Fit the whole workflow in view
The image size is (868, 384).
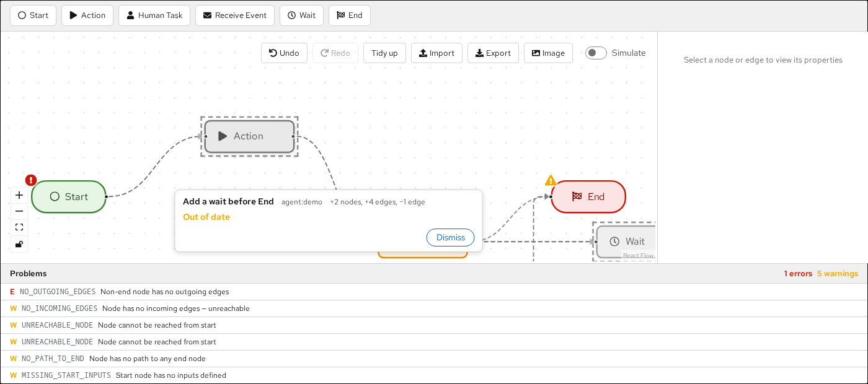[x=19, y=227]
